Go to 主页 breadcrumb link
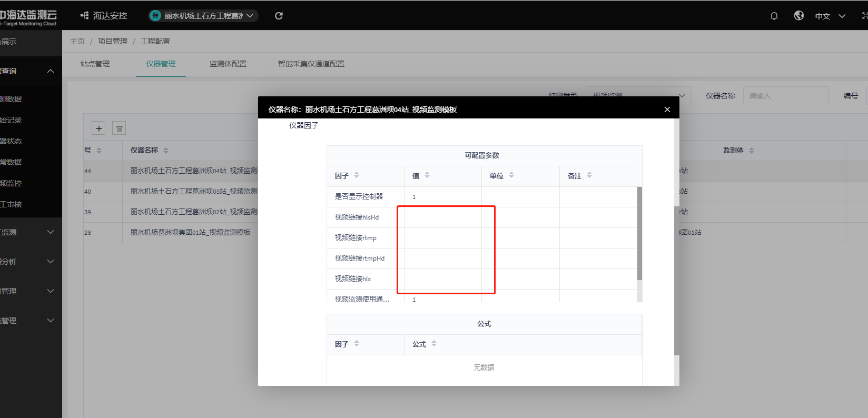868x418 pixels. click(77, 41)
